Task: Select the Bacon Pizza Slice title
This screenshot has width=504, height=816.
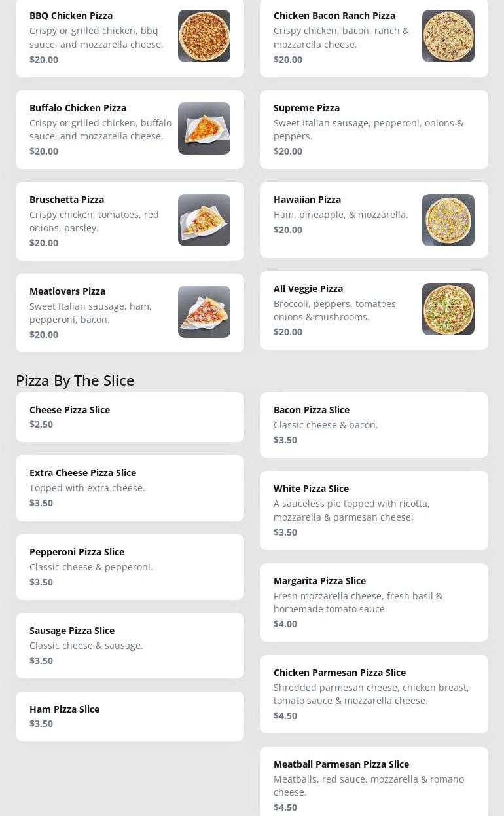Action: tap(312, 410)
